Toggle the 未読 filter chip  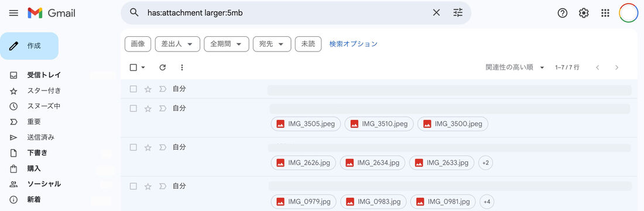(308, 44)
